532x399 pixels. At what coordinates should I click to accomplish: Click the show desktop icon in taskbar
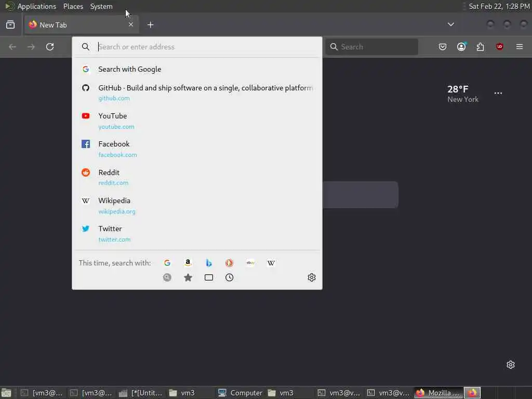coord(6,393)
